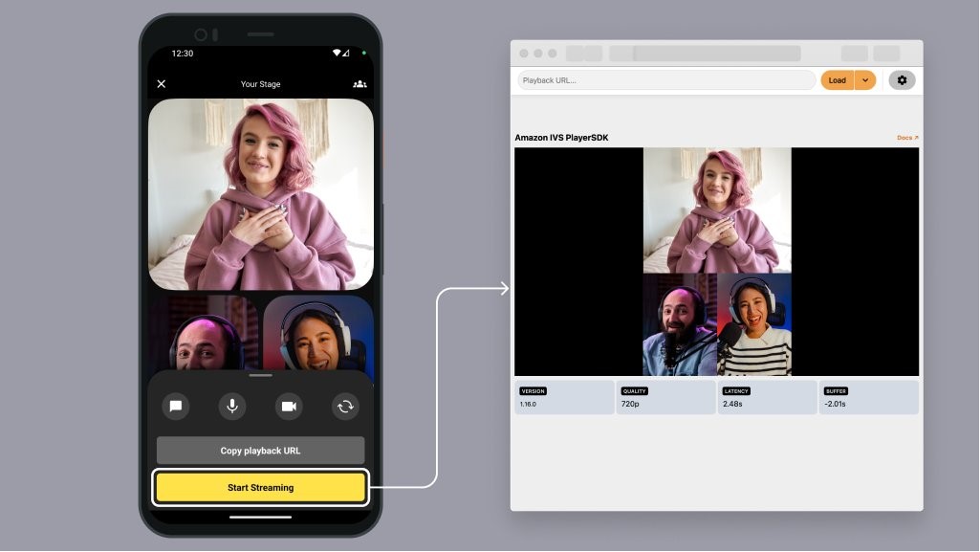Click the bottom sheet drag handle
The width and height of the screenshot is (980, 552).
tap(261, 376)
